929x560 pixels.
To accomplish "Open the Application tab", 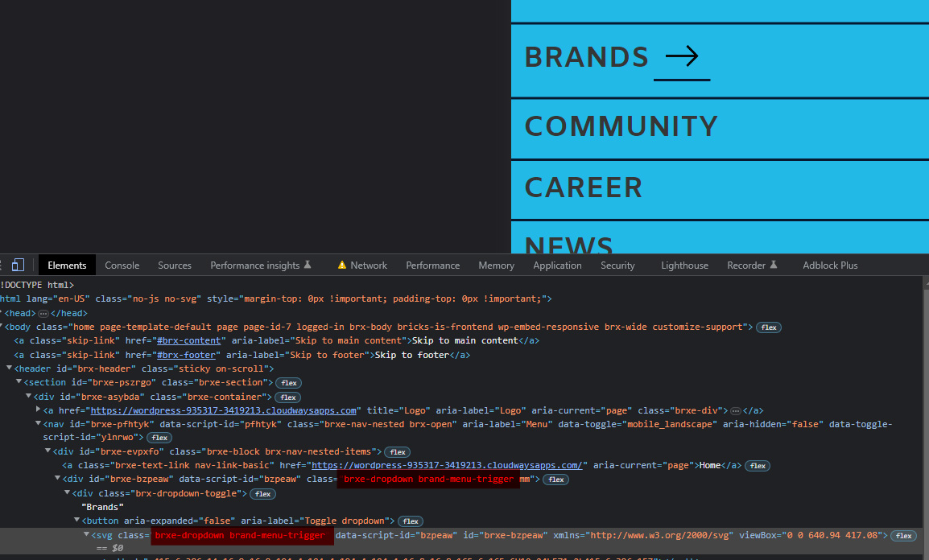I will [557, 266].
